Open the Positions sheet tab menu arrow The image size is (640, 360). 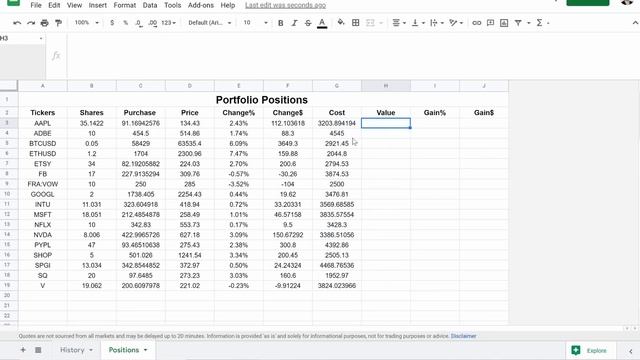[145, 350]
